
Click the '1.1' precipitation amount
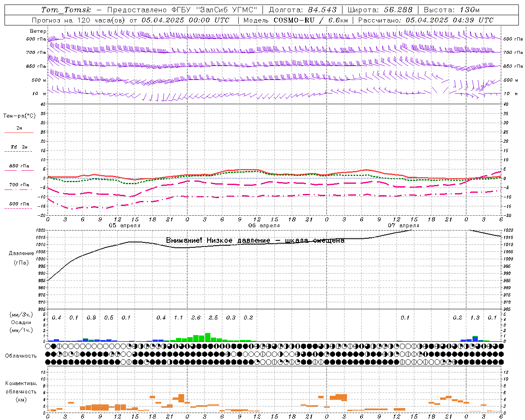[178, 318]
